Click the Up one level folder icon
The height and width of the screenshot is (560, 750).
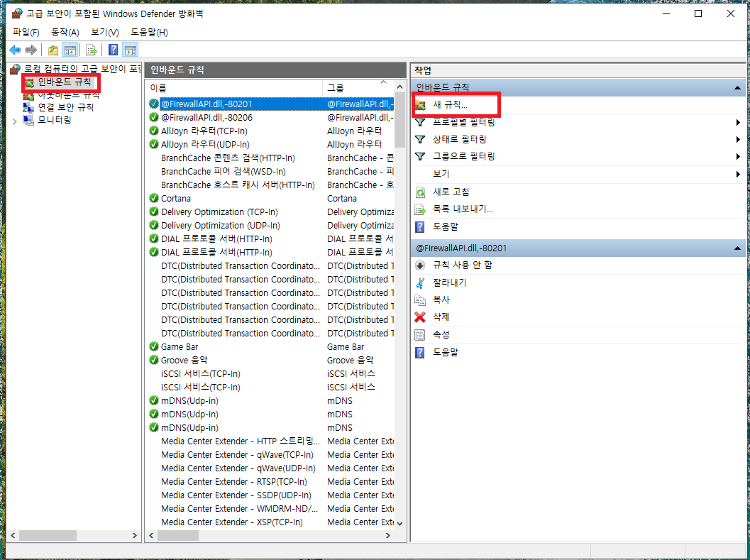53,50
